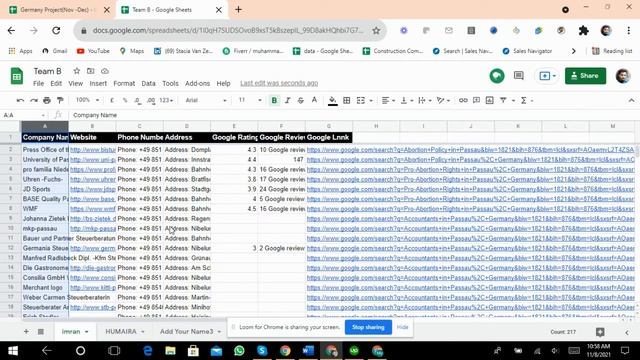Format as currency icon
The width and height of the screenshot is (640, 360).
(112, 100)
